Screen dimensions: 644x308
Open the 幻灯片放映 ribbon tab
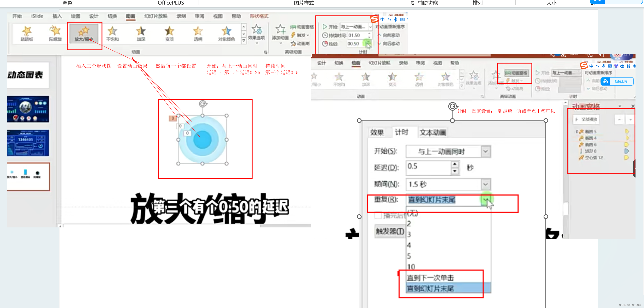point(156,16)
